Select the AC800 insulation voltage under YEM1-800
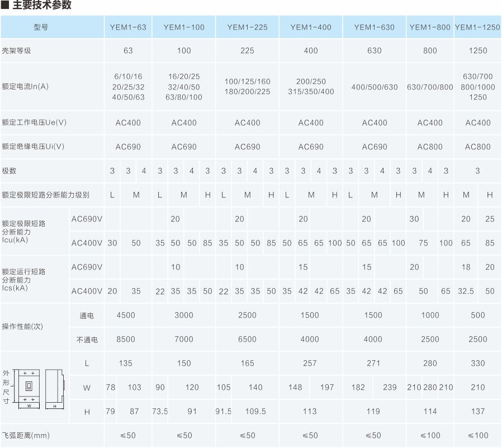The height and width of the screenshot is (448, 502). pos(430,147)
